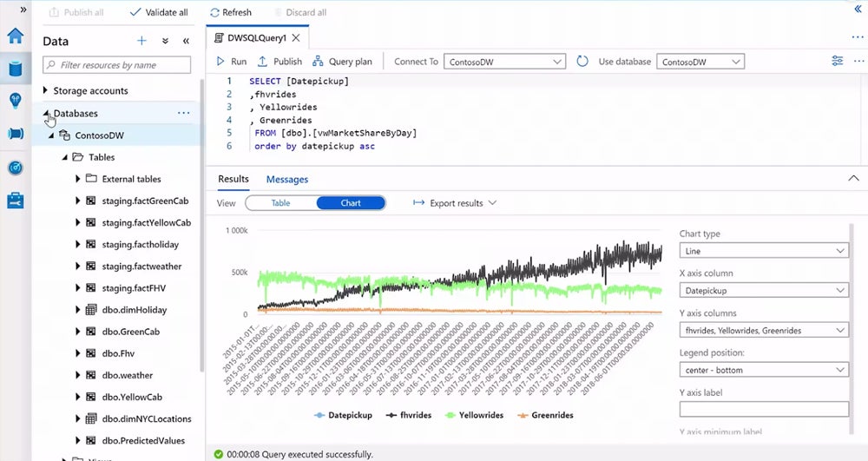The width and height of the screenshot is (868, 461).
Task: Open the Integrate hub pipeline icon
Action: click(x=16, y=134)
